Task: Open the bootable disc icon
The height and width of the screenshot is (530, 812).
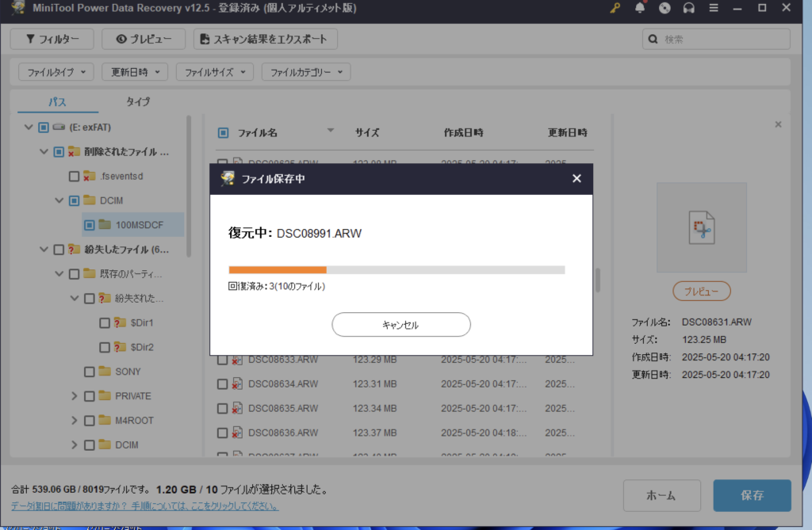Action: coord(665,8)
